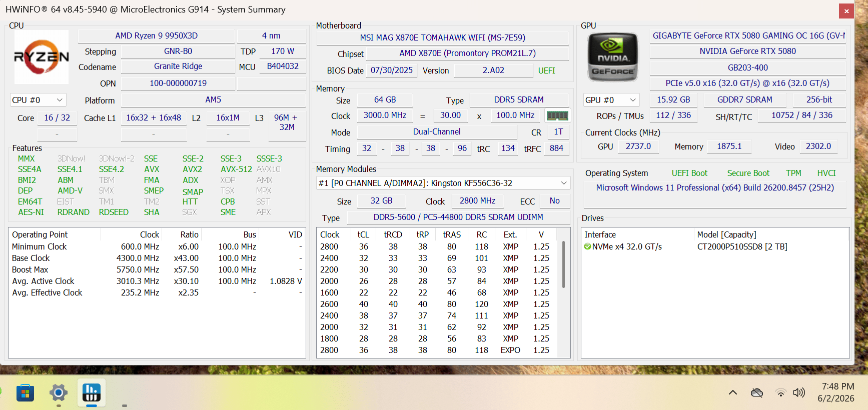Viewport: 868px width, 410px height.
Task: Click the 170 W TDP value
Action: (283, 51)
